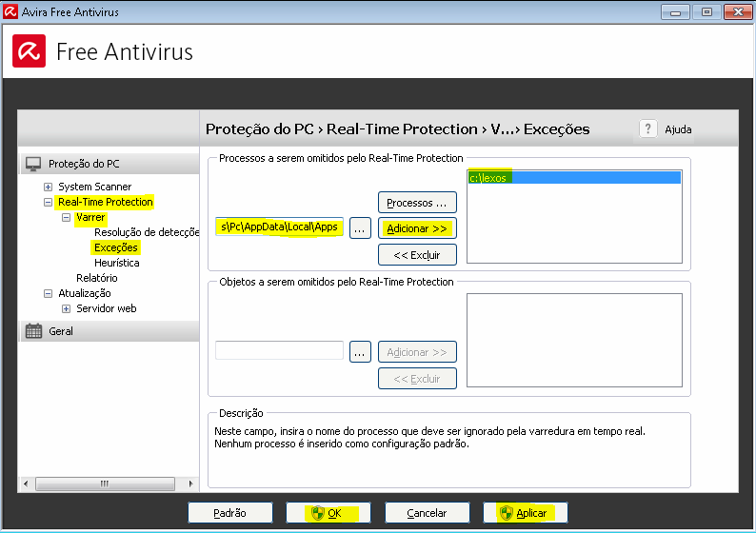Viewport: 756px width, 533px height.
Task: Click the tree scrollbar left arrow
Action: point(26,484)
